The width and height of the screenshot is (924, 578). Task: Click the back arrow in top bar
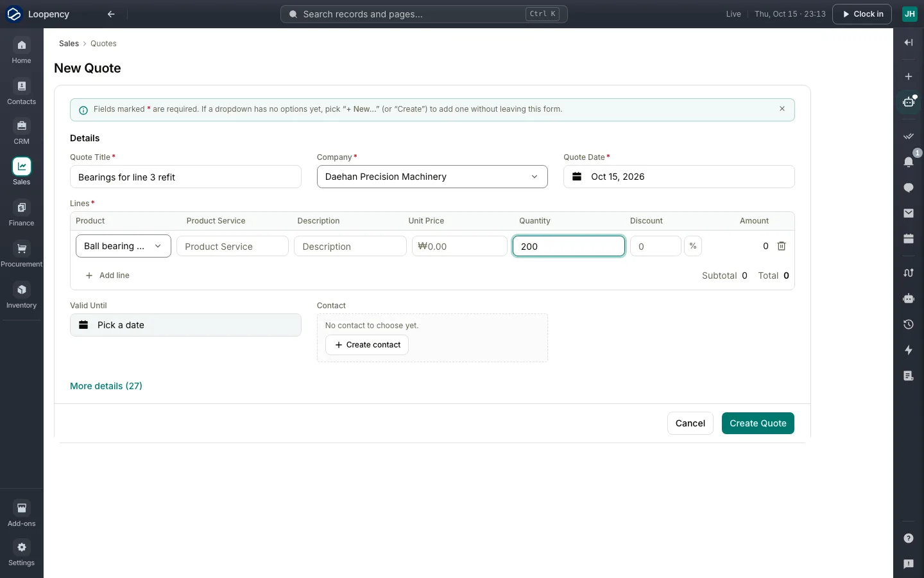pos(111,14)
